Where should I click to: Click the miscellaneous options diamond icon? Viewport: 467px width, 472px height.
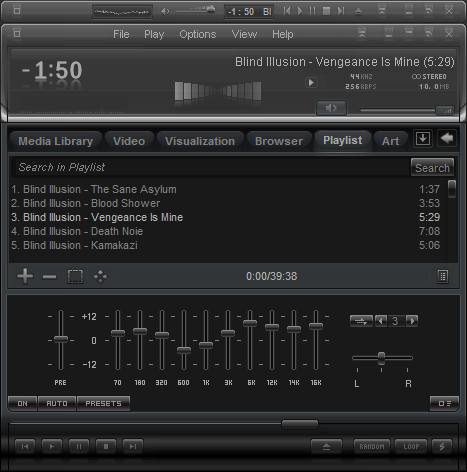pos(100,277)
